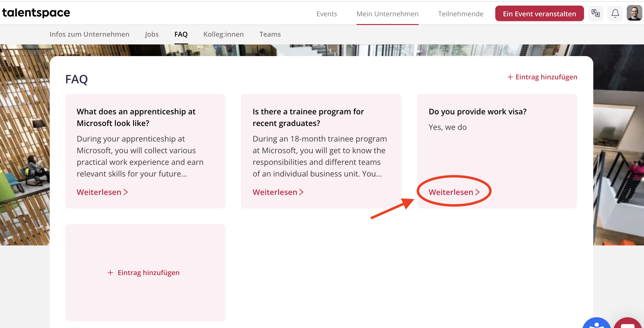Viewport: 644px width, 328px height.
Task: Click Eintrag hinzufügen in empty card
Action: click(x=143, y=272)
